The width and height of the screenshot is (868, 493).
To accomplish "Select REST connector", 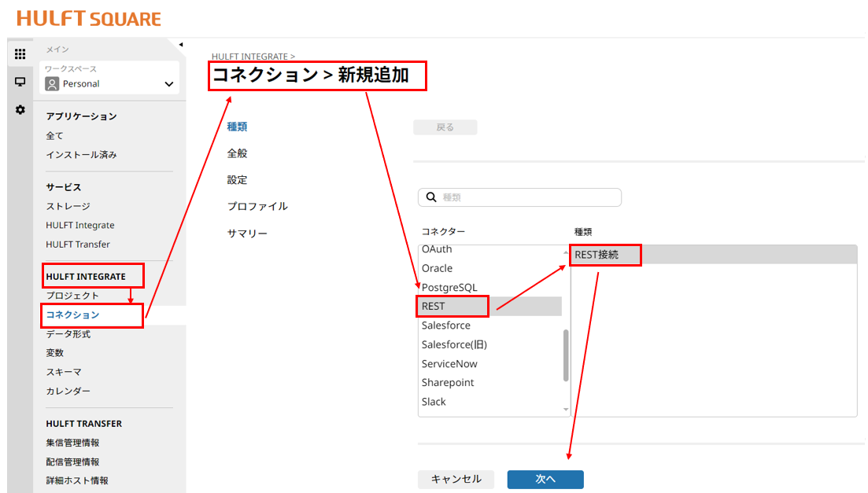I will click(x=490, y=307).
